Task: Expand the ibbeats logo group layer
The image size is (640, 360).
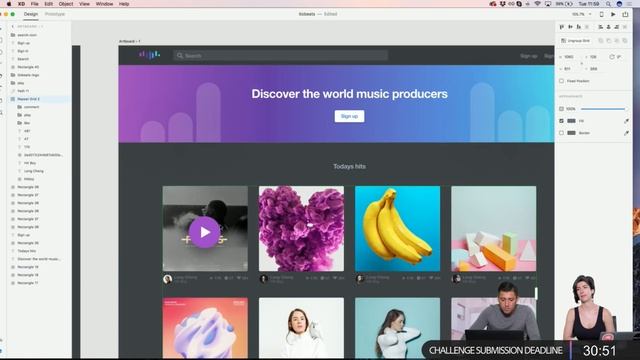Action: coord(13,75)
